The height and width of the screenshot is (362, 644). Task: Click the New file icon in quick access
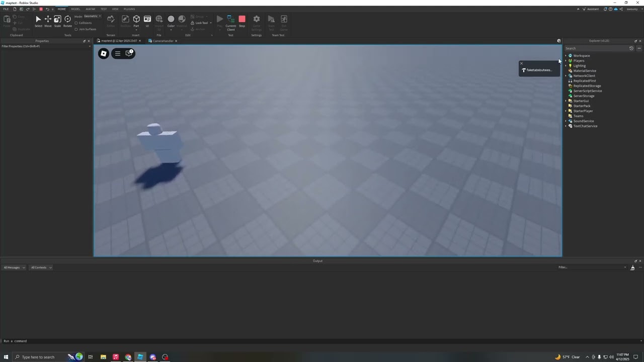(14, 9)
